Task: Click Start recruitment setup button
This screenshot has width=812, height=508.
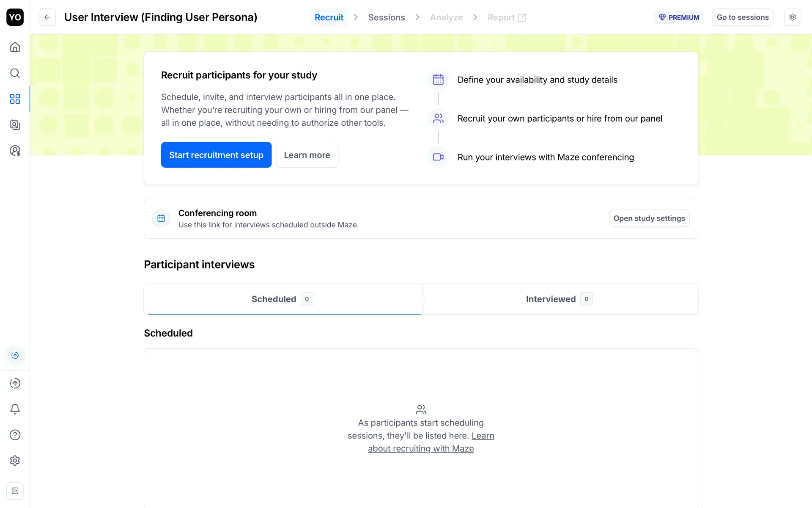Action: [216, 155]
